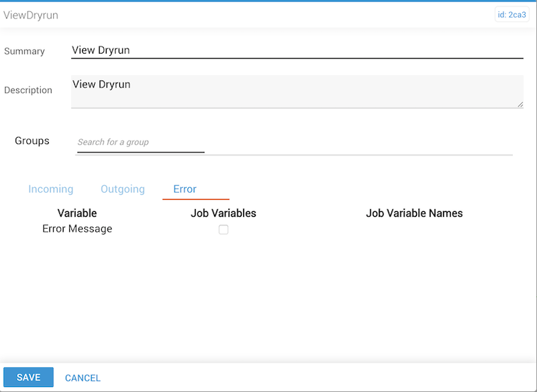
Task: Grab the Description textarea resize handle
Action: point(520,105)
